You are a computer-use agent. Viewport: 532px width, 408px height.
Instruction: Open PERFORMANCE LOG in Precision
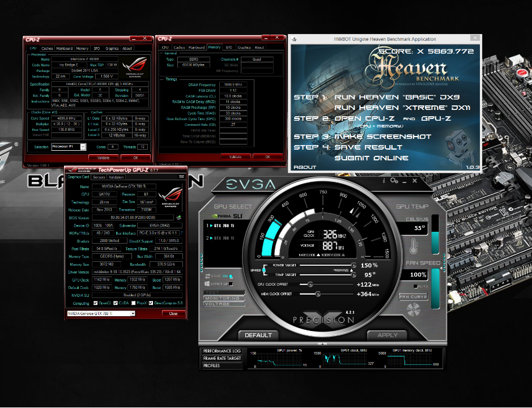click(x=222, y=351)
